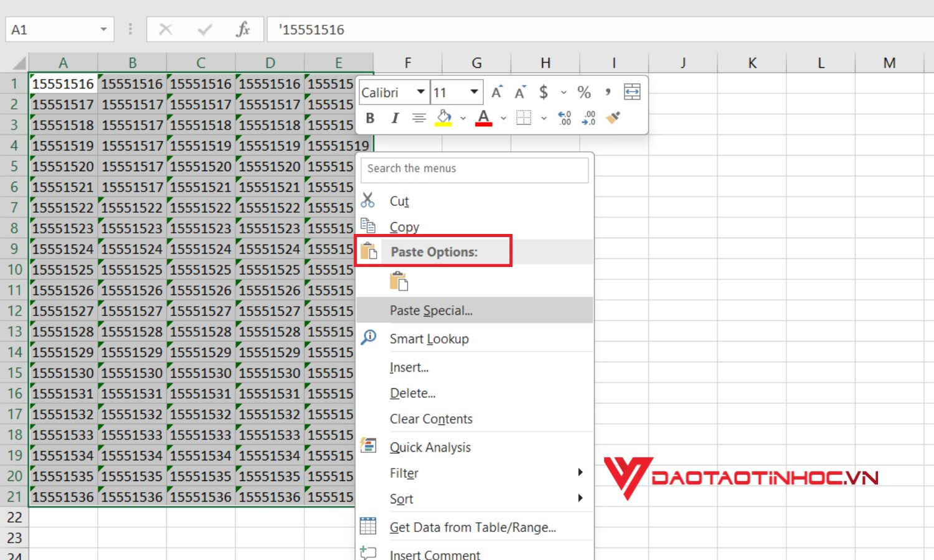The width and height of the screenshot is (934, 560).
Task: Click cell A1 containing 15551516
Action: [x=63, y=83]
